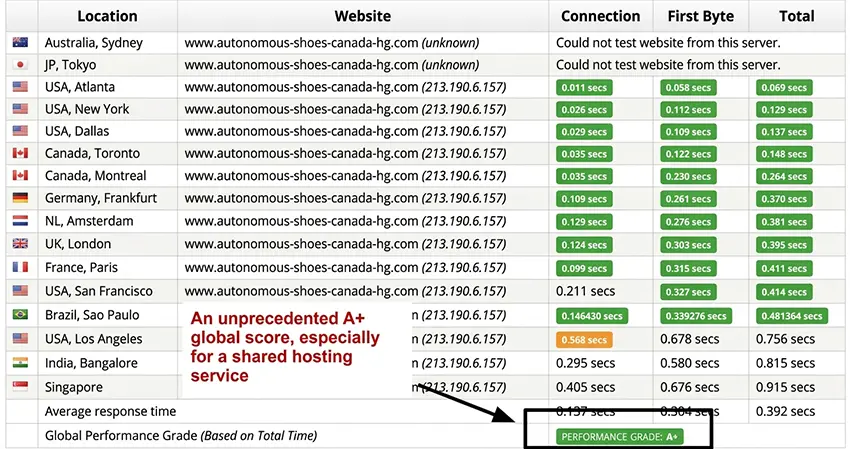This screenshot has width=850, height=449.
Task: Click the 0.099 secs connection badge for Paris
Action: click(x=584, y=268)
